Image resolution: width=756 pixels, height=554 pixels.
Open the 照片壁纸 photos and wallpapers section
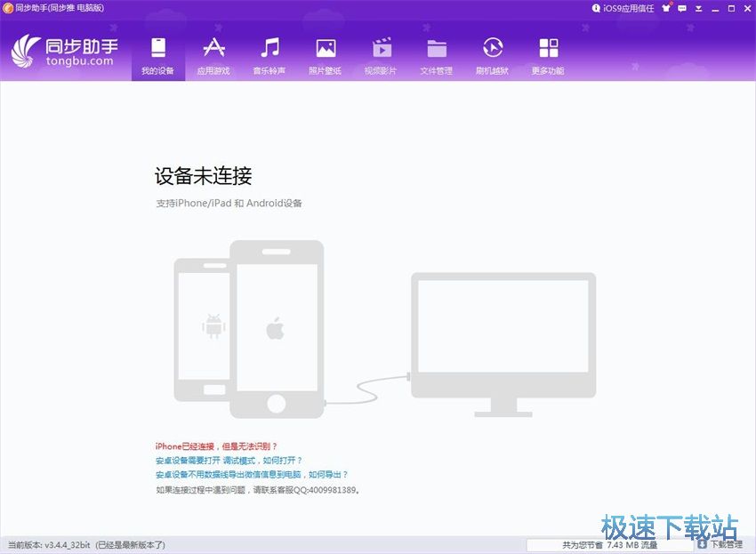tap(326, 56)
